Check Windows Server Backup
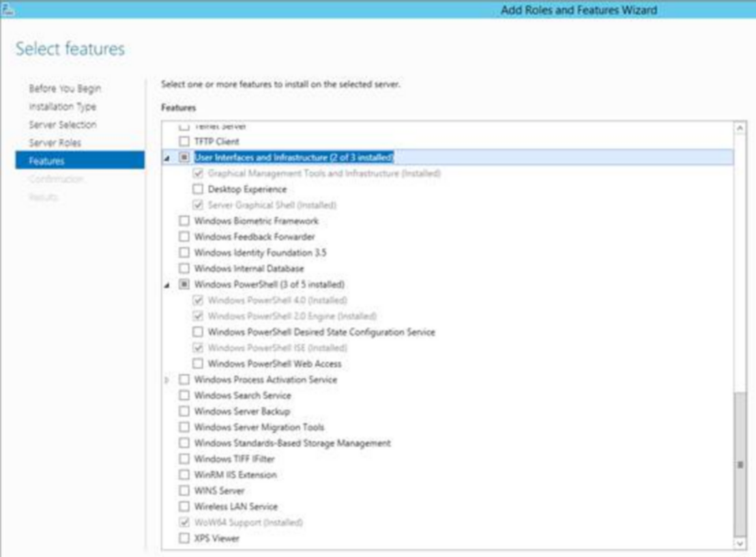 [x=184, y=412]
